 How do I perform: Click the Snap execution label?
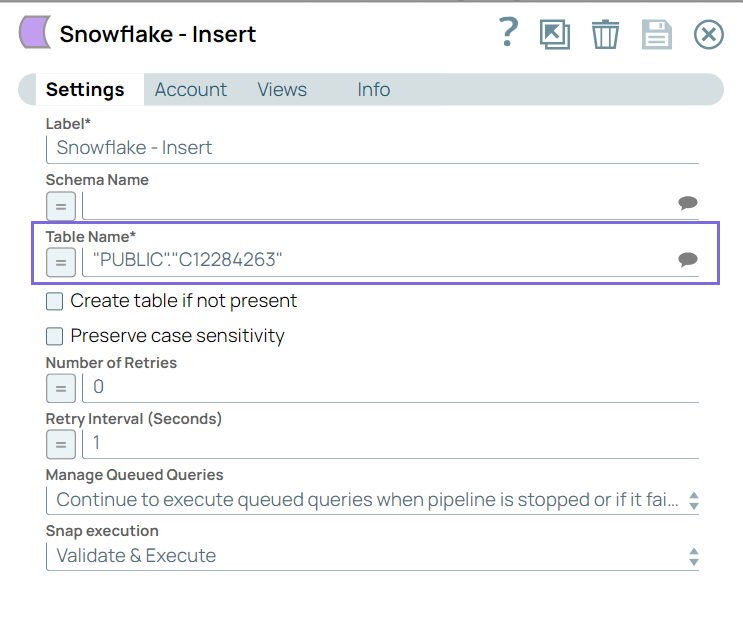(102, 531)
